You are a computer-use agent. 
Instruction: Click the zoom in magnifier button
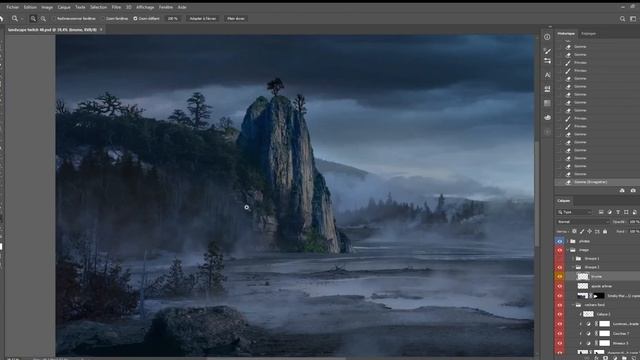click(x=33, y=18)
